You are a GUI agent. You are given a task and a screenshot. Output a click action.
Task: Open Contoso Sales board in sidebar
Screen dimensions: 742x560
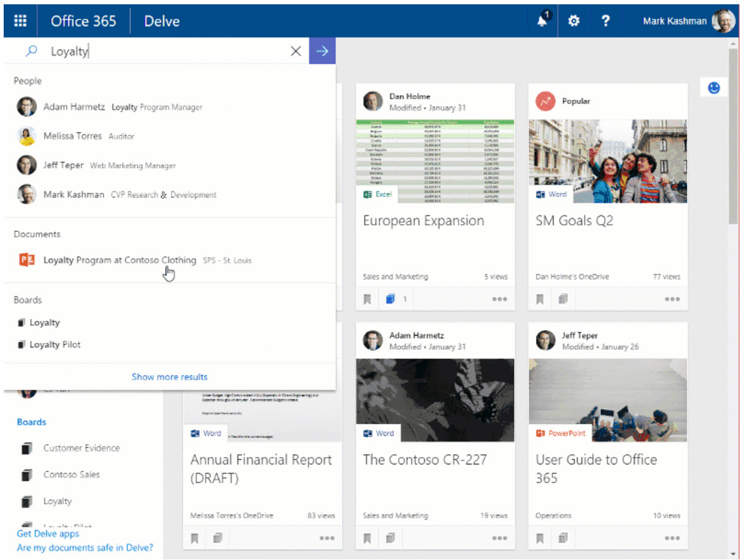[71, 474]
